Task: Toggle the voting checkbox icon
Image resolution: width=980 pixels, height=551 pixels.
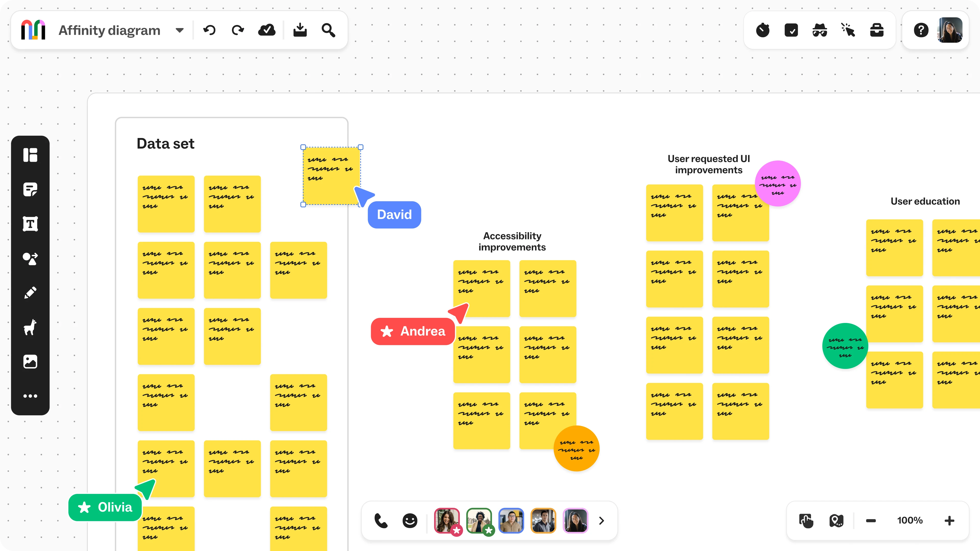Action: coord(791,30)
